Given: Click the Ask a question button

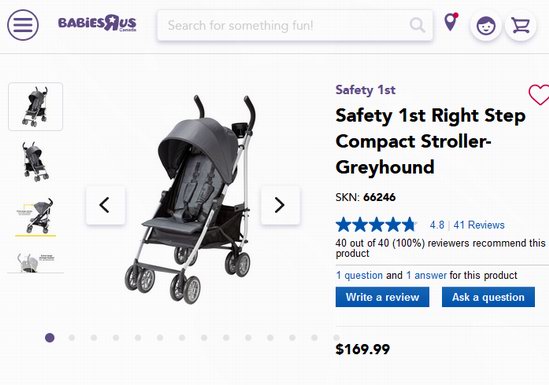Looking at the screenshot, I should coord(488,297).
